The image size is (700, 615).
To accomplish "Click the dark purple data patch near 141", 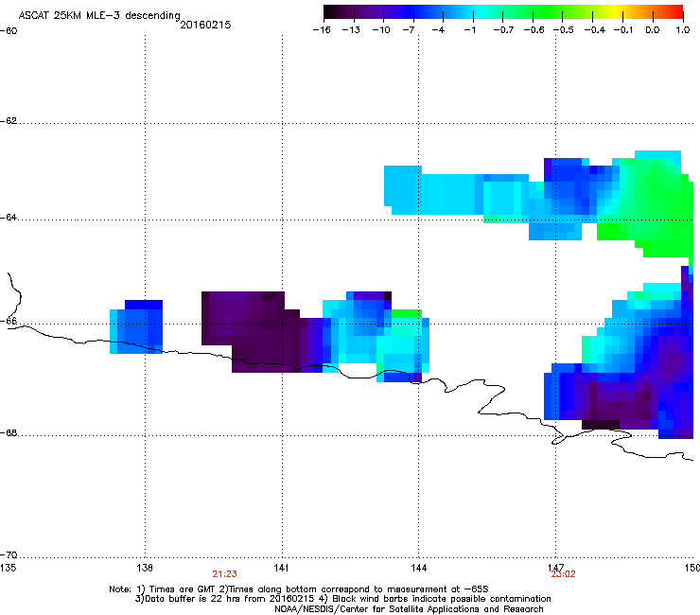I will point(262,332).
